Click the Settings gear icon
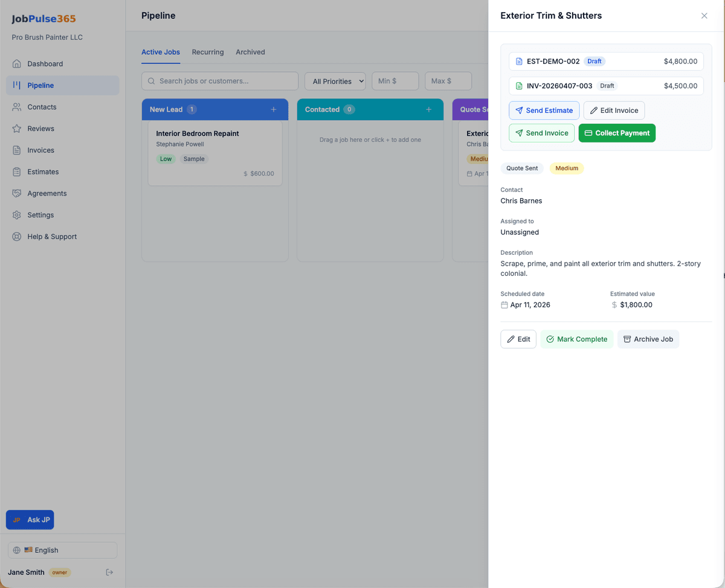 click(x=17, y=215)
